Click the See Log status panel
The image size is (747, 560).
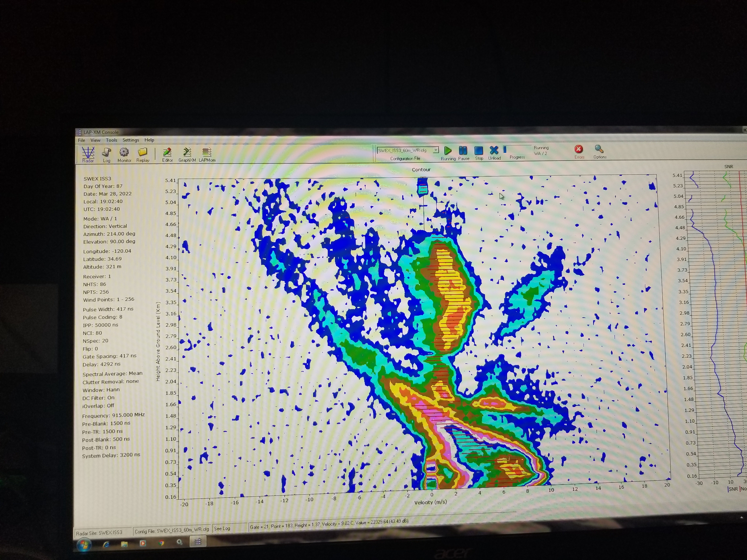[222, 529]
